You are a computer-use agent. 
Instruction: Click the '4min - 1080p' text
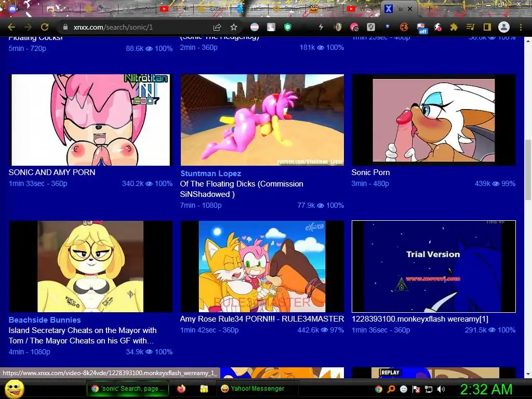tap(30, 352)
